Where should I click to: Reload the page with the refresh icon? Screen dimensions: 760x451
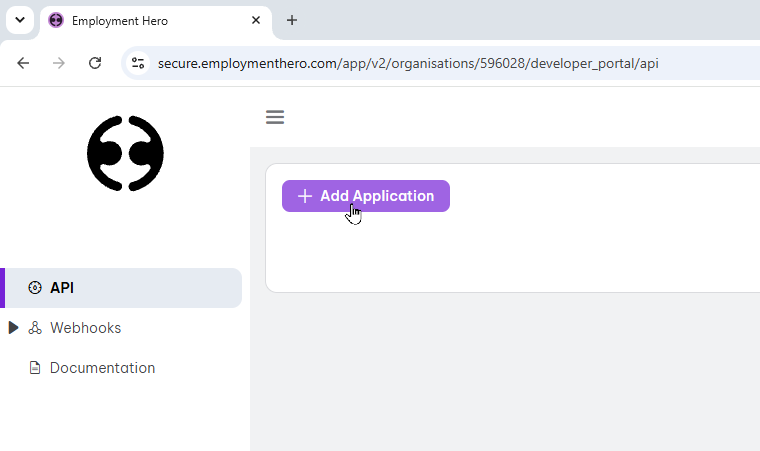click(95, 63)
